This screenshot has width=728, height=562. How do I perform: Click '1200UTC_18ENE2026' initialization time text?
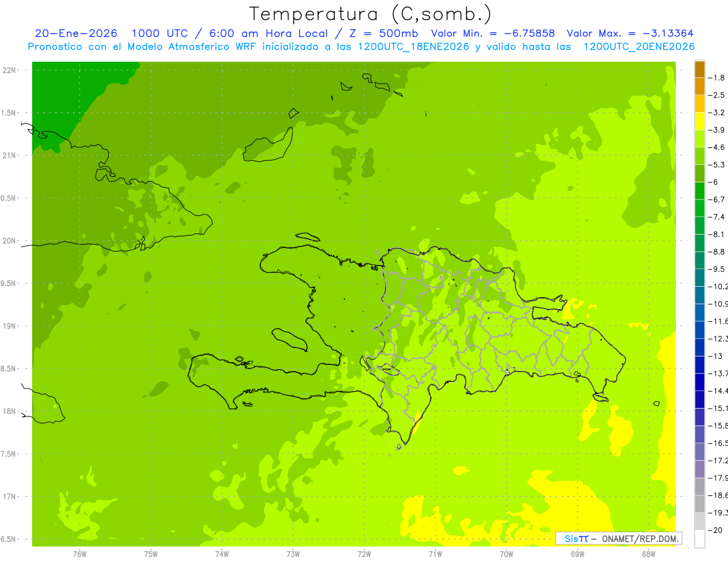coord(413,47)
